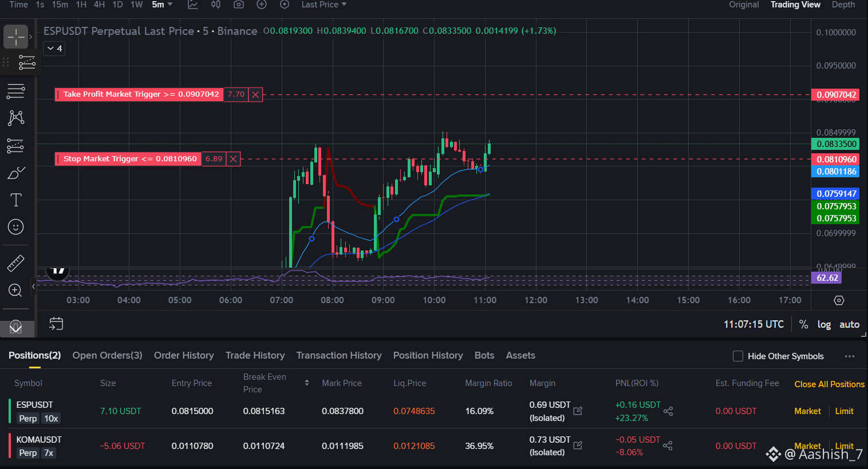Switch to Transaction History tab
Viewport: 868px width, 469px height.
(339, 355)
